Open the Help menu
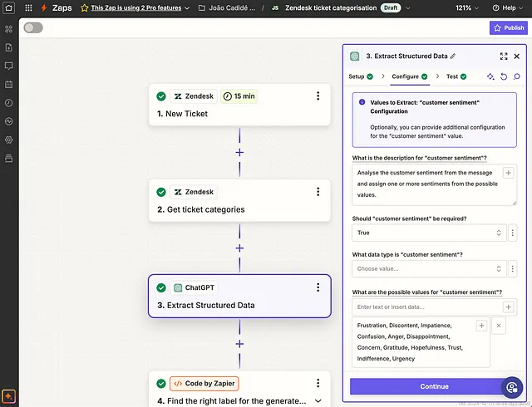 [x=508, y=7]
